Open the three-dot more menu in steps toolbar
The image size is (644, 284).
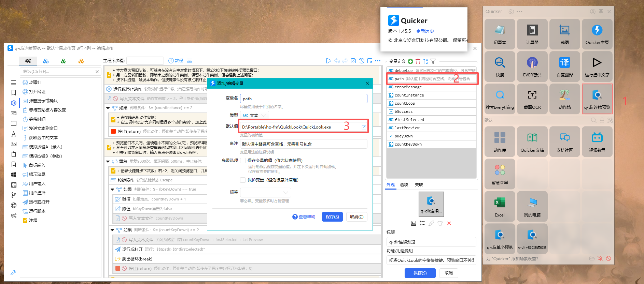378,61
